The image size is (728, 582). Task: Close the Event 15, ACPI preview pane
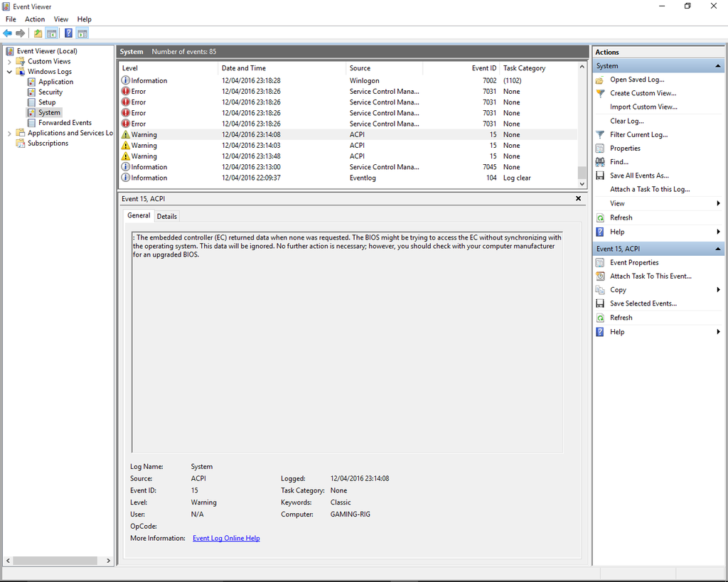[578, 198]
